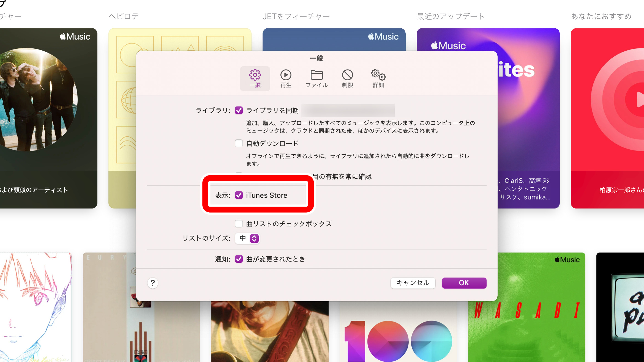Screen dimensions: 644x362
Task: Select the 一般 (General) gear tab
Action: pyautogui.click(x=255, y=78)
